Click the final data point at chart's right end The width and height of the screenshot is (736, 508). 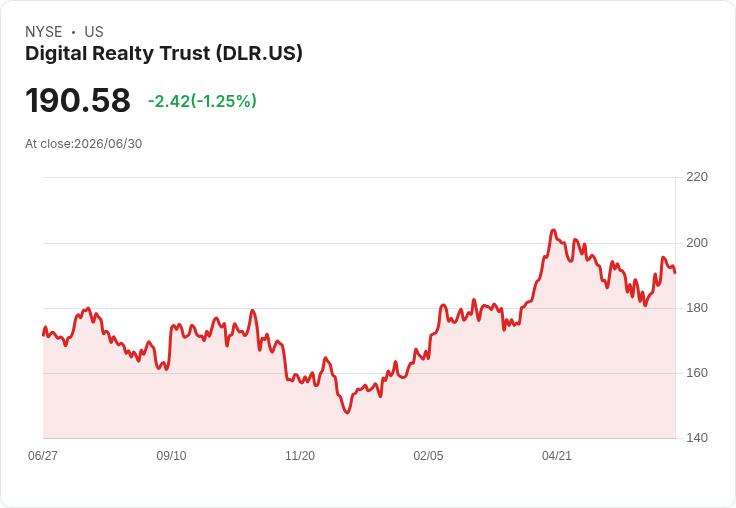tap(675, 273)
